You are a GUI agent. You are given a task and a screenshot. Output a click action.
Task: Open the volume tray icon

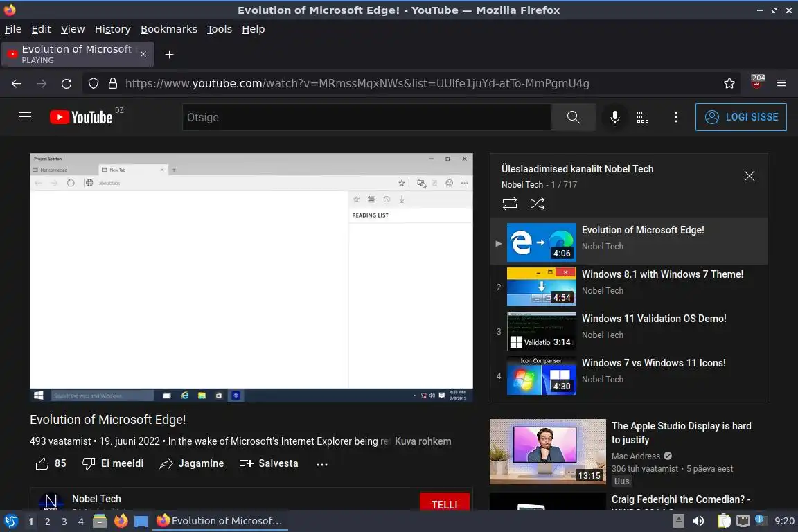coord(699,521)
